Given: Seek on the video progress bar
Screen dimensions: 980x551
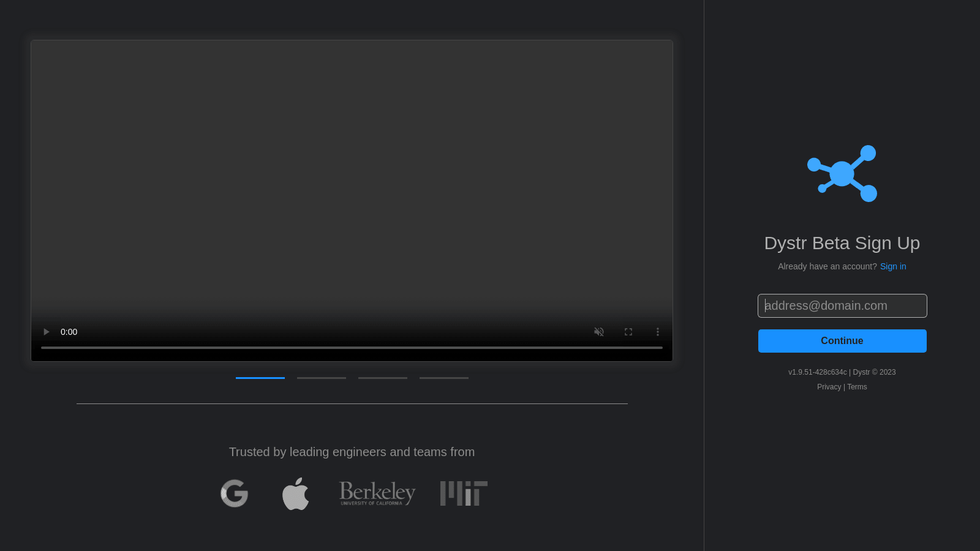Looking at the screenshot, I should [x=352, y=348].
